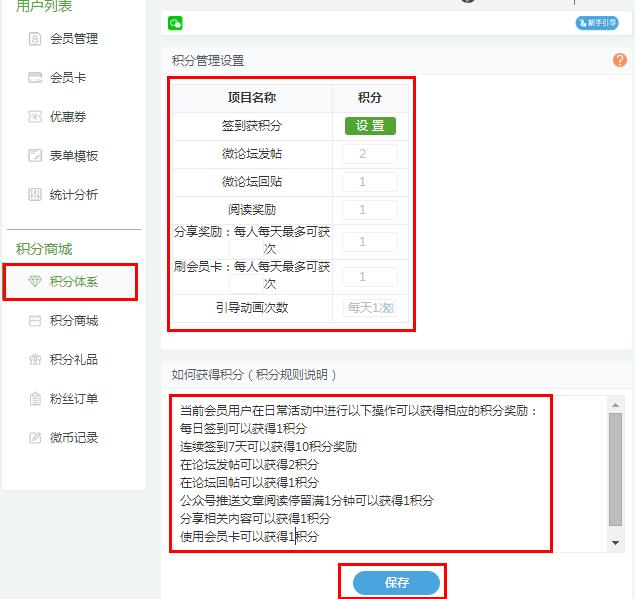This screenshot has height=599, width=635.
Task: Click the 微论坛回贴 points input field
Action: pos(370,182)
